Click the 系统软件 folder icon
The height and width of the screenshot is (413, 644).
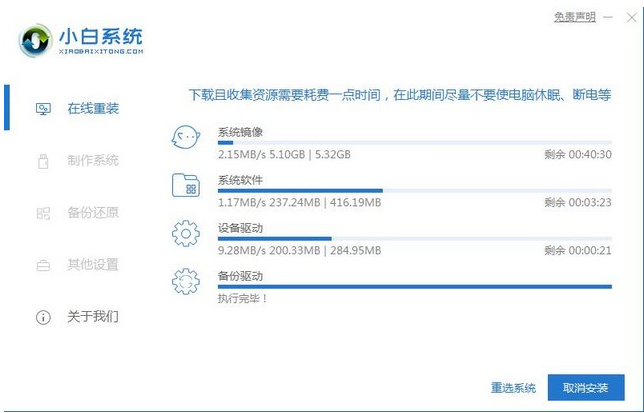186,187
